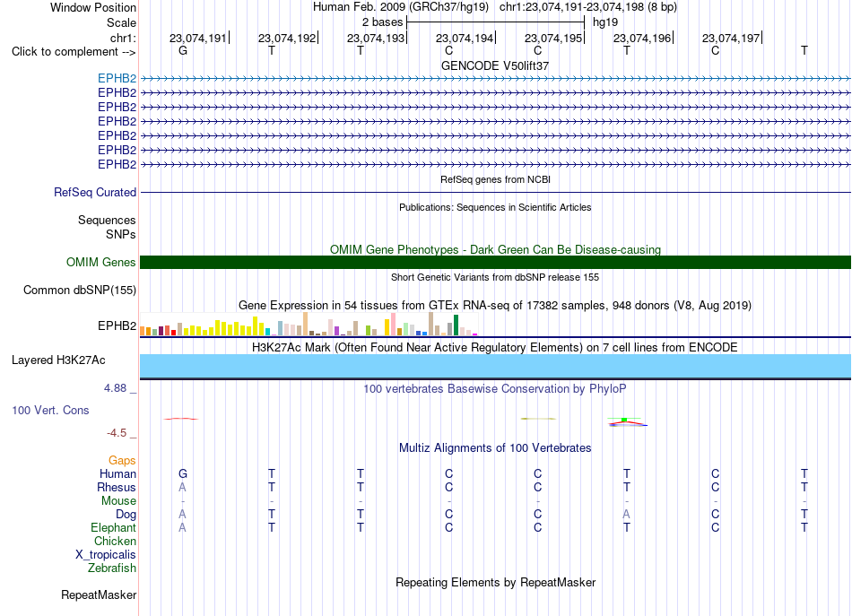Viewport: 852px width, 616px height.
Task: Click the Window Position label
Action: click(x=93, y=7)
